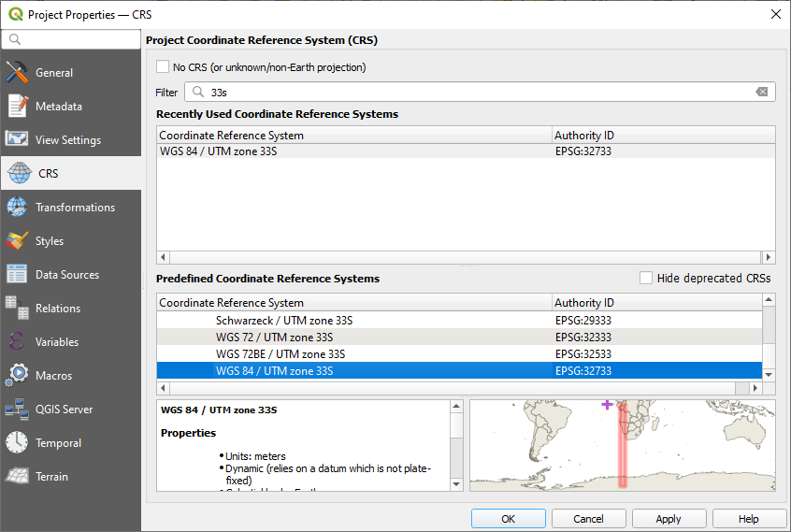Enable the No CRS checkbox
Image resolution: width=791 pixels, height=532 pixels.
point(164,67)
